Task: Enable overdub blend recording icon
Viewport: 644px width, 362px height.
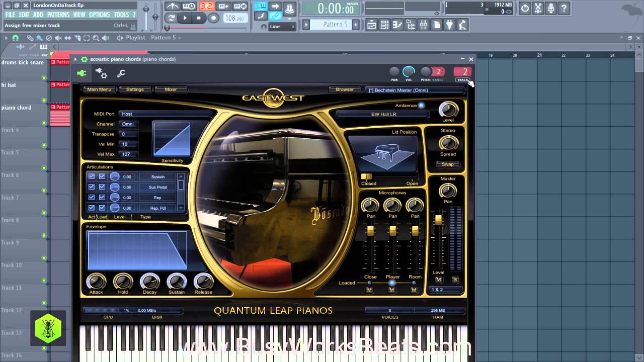Action: tap(224, 7)
